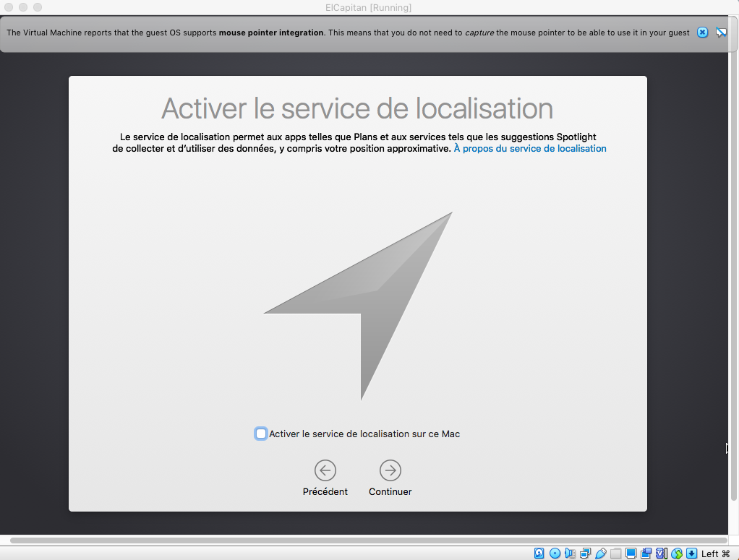
Task: Click the Continuer arrow button
Action: pyautogui.click(x=390, y=470)
